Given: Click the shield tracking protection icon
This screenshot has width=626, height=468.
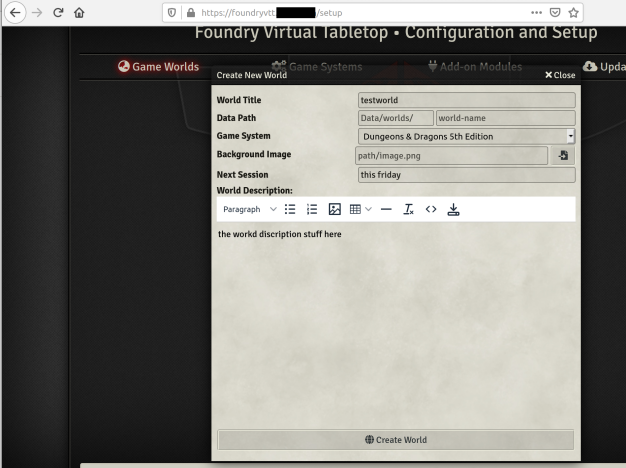Looking at the screenshot, I should [x=172, y=13].
